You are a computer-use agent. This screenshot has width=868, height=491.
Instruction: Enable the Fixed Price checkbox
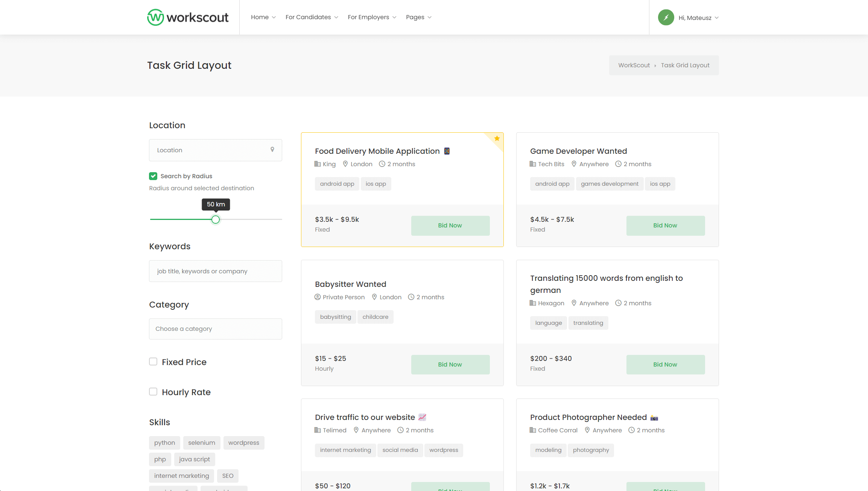(x=153, y=362)
